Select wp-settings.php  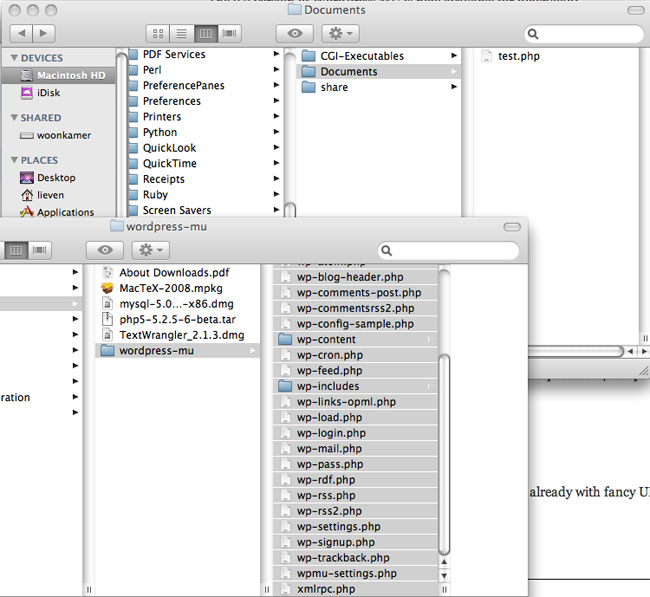coord(355,527)
